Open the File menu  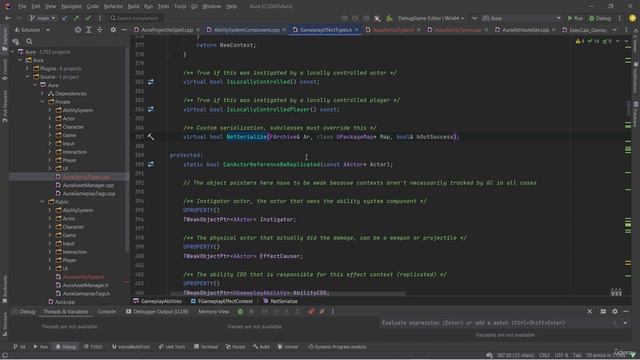[x=22, y=7]
